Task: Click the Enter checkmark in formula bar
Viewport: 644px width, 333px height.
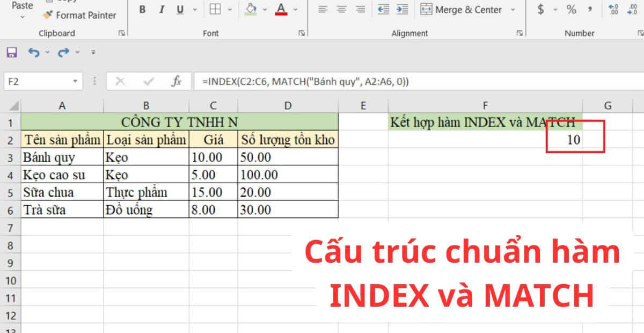Action: click(148, 82)
